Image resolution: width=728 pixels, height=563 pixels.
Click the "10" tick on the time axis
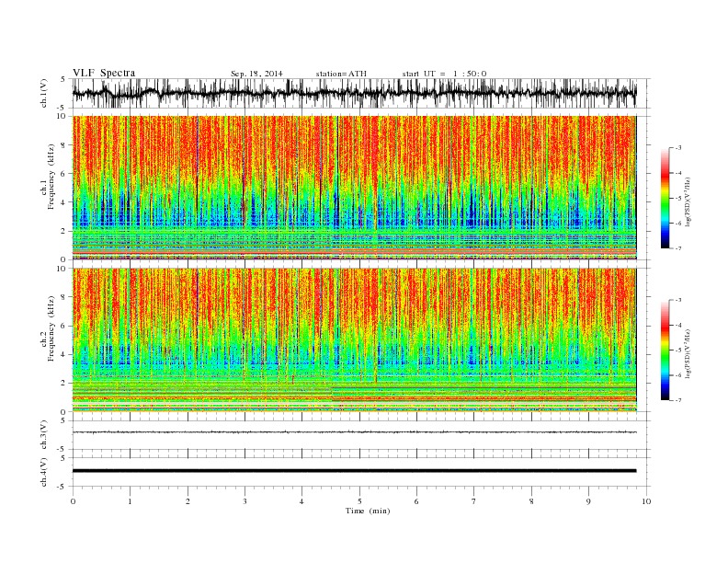pyautogui.click(x=646, y=501)
